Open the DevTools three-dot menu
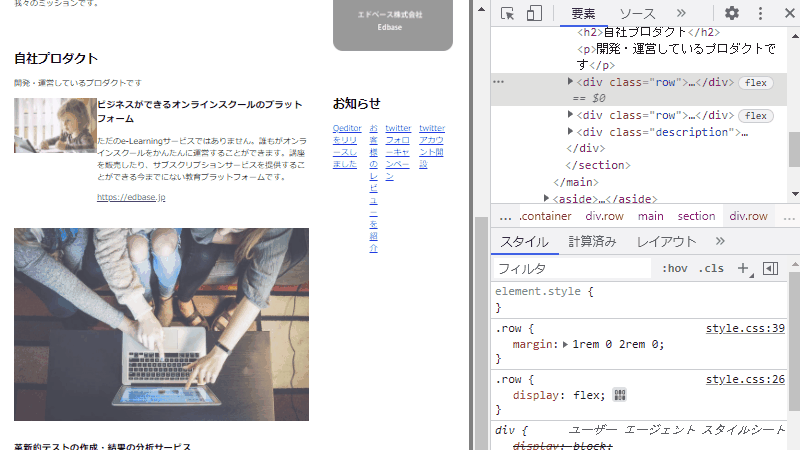Viewport: 800px width, 450px height. click(x=760, y=13)
